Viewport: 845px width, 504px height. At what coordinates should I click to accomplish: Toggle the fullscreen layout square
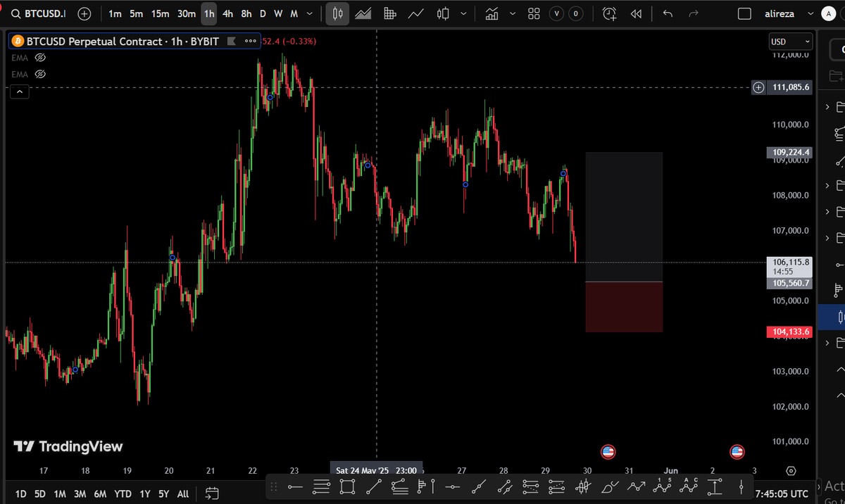click(x=744, y=14)
